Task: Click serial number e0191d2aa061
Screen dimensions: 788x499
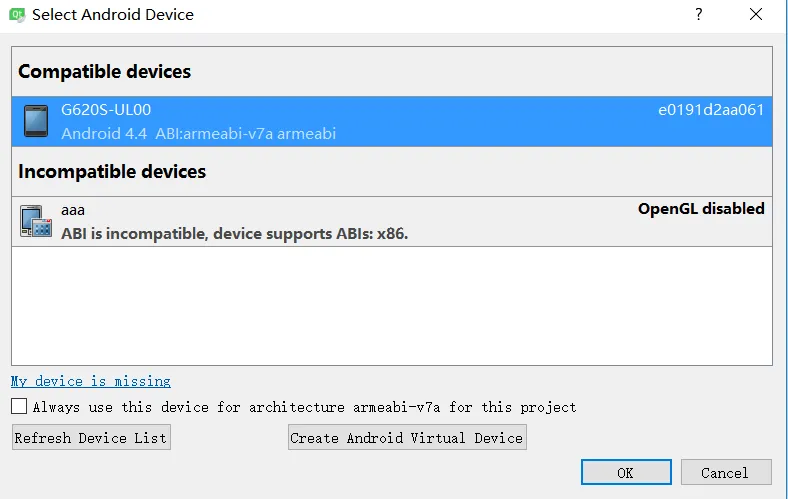Action: click(711, 110)
